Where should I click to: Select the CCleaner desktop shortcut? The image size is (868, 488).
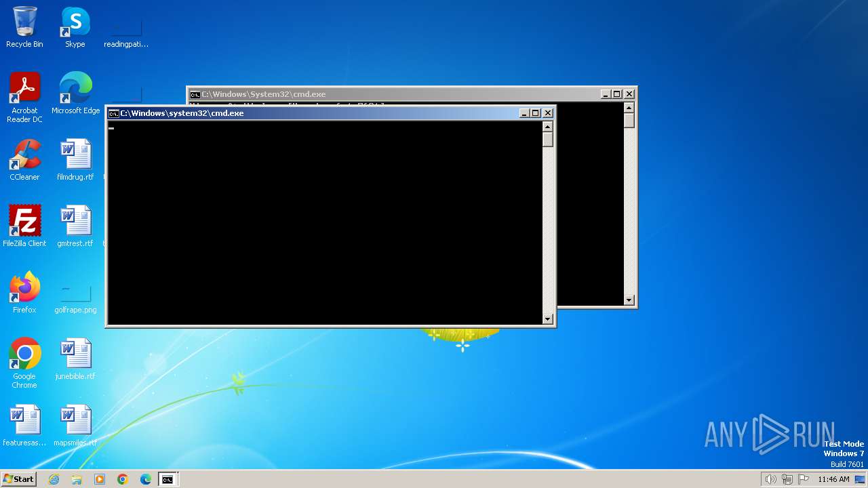pos(24,160)
